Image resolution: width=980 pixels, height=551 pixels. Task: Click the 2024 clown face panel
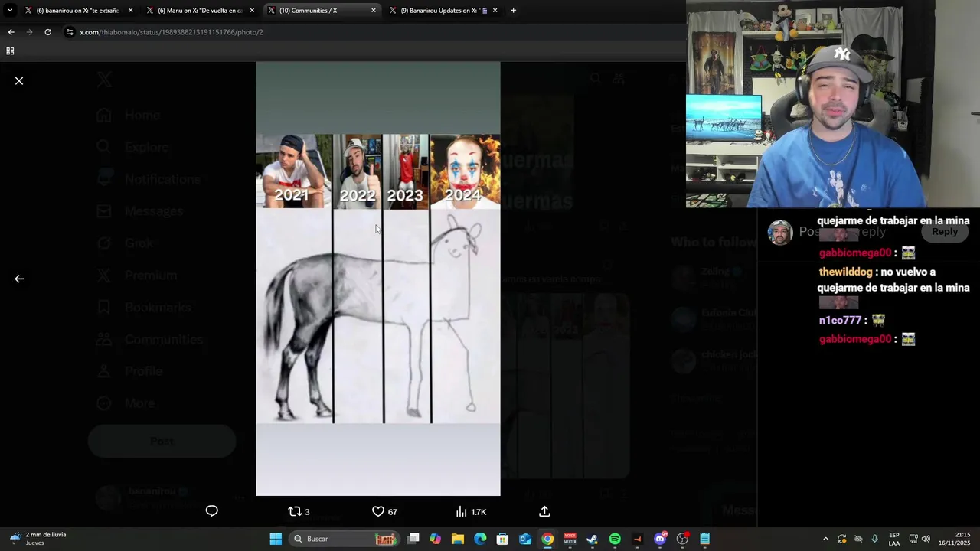465,171
